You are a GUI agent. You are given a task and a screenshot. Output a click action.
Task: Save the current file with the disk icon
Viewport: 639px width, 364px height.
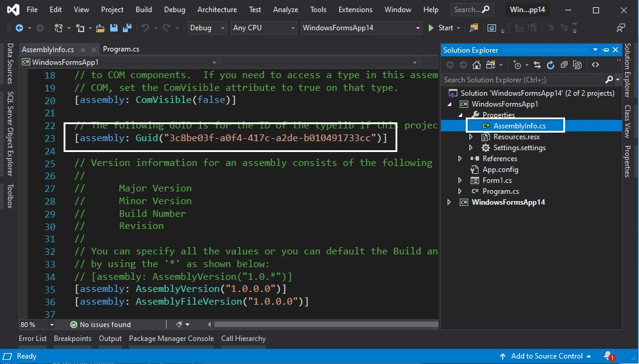pos(114,28)
